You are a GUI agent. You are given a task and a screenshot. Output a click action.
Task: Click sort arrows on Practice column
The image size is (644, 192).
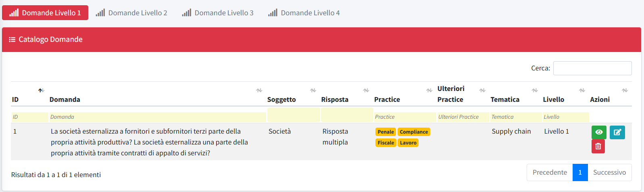[429, 90]
